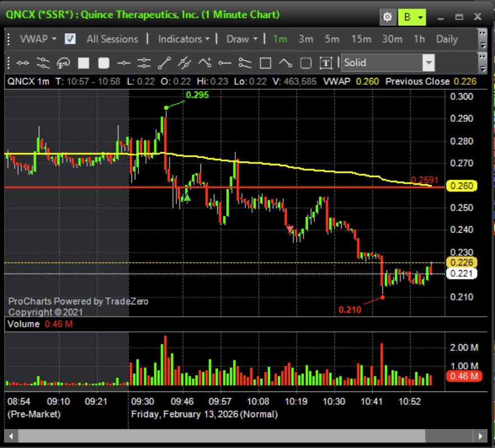Select the double horizontal lines tool
The image size is (495, 448).
coord(144,63)
